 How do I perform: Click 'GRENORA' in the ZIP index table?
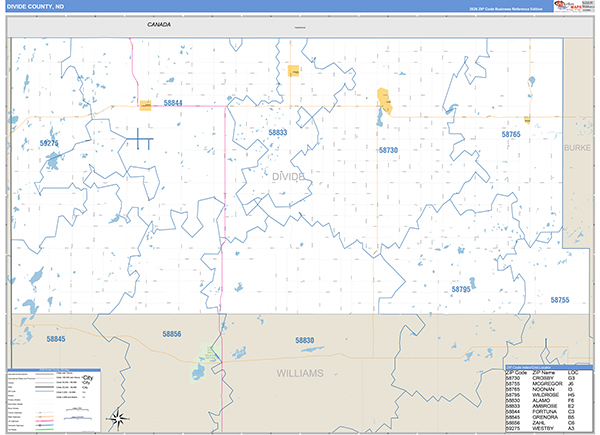545,417
